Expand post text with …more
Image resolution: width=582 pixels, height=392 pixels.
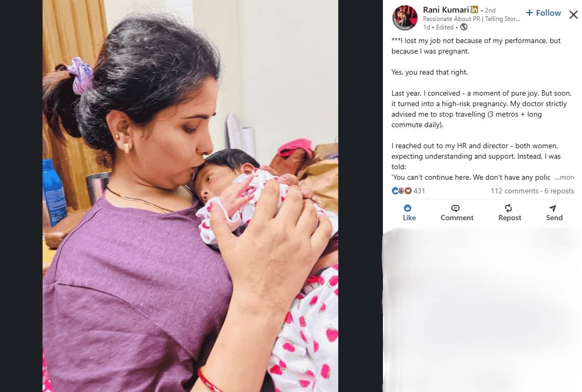click(x=564, y=178)
